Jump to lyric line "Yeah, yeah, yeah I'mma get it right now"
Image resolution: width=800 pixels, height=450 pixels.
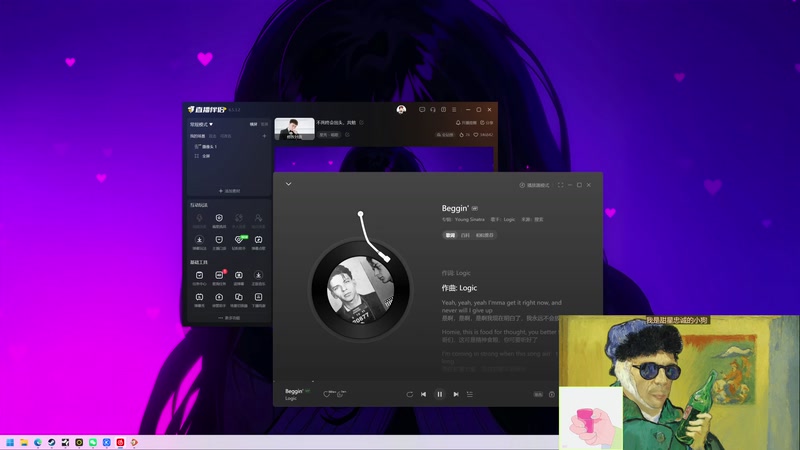pyautogui.click(x=502, y=306)
